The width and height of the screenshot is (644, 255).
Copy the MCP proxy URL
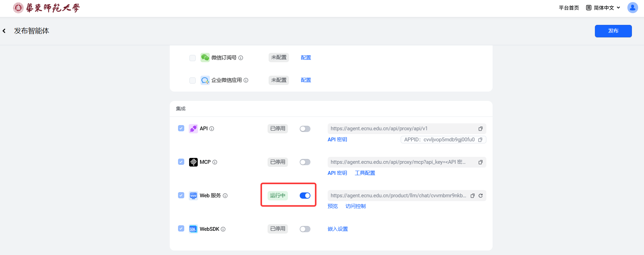coord(480,162)
